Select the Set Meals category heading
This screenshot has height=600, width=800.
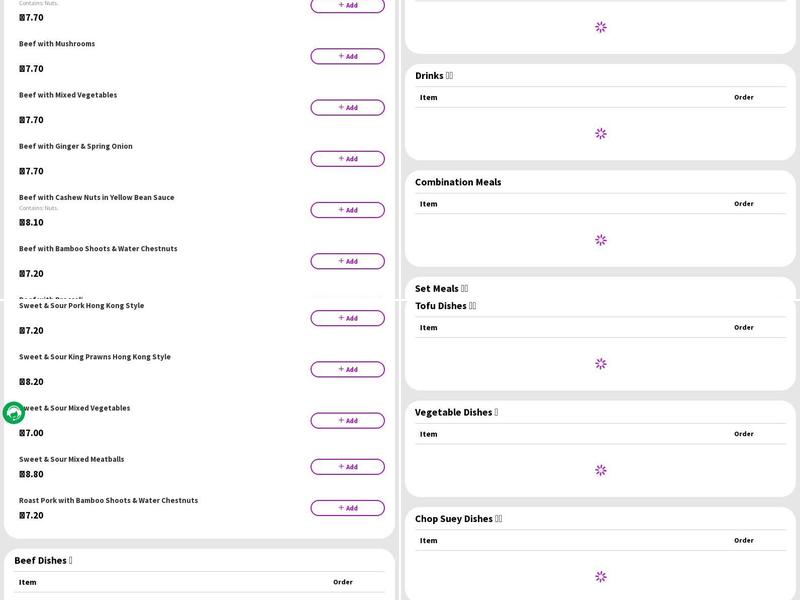441,289
